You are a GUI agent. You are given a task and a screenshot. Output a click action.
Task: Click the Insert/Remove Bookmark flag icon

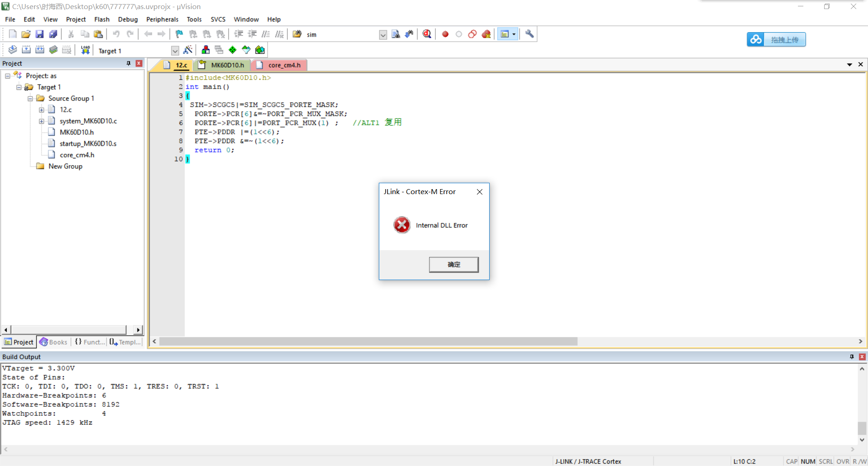click(179, 34)
